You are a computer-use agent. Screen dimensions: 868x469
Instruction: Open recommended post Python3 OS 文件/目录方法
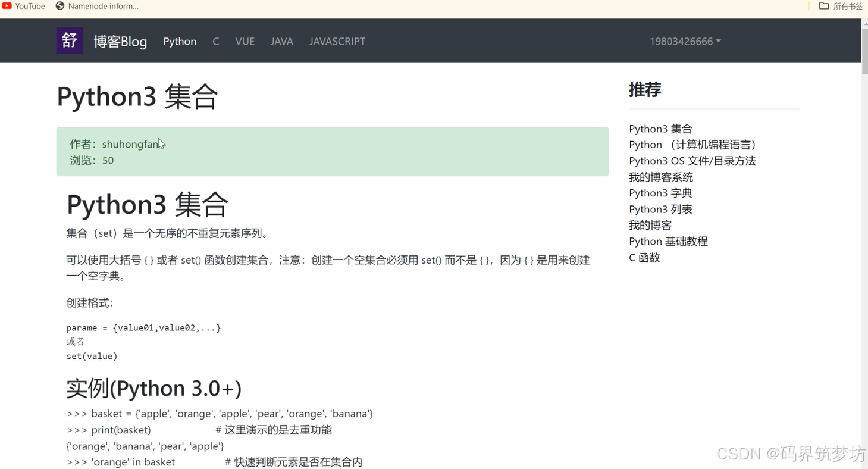(692, 161)
